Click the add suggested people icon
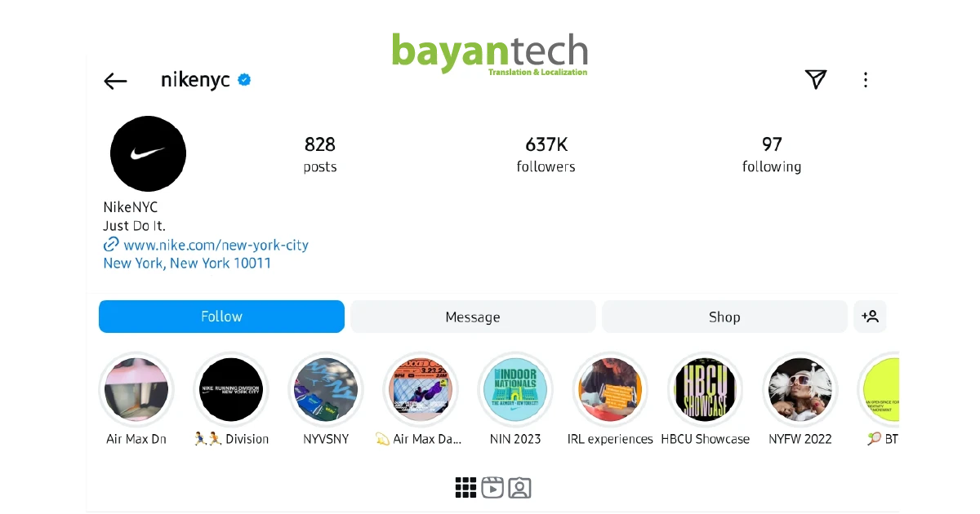The height and width of the screenshot is (514, 980). click(870, 317)
